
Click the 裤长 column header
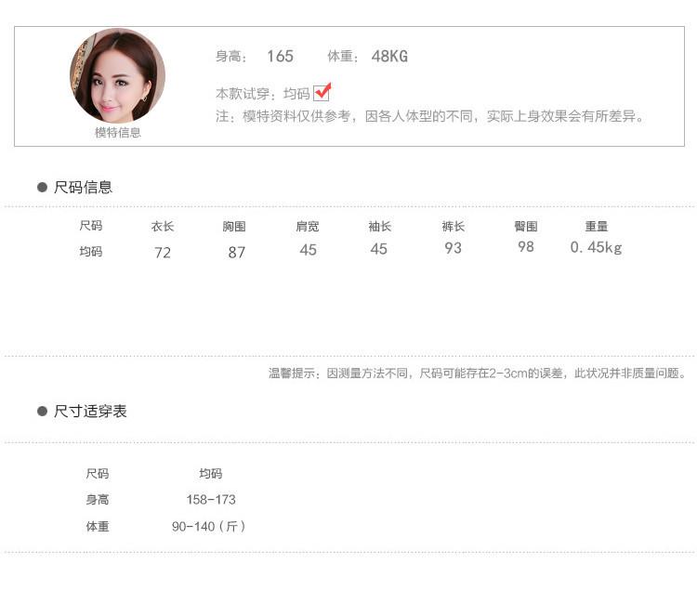(x=453, y=226)
